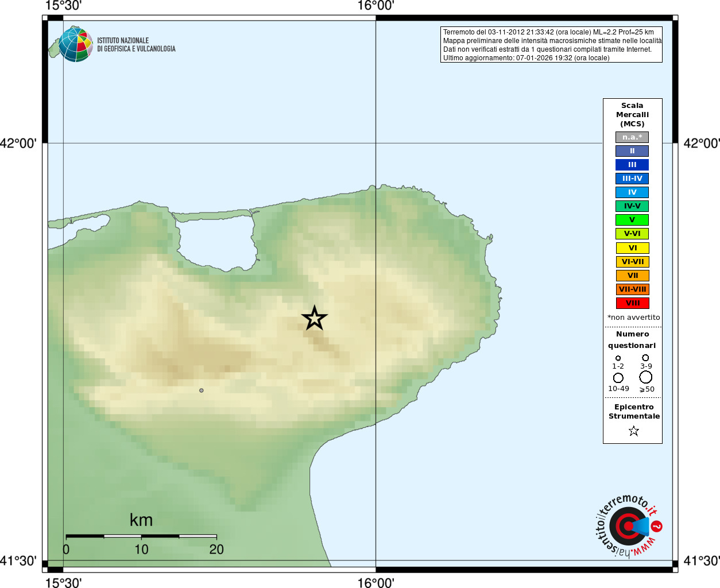Viewport: 720px width, 588px height.
Task: Click the 'Mappa preliminare delle intensità' info line
Action: 552,41
